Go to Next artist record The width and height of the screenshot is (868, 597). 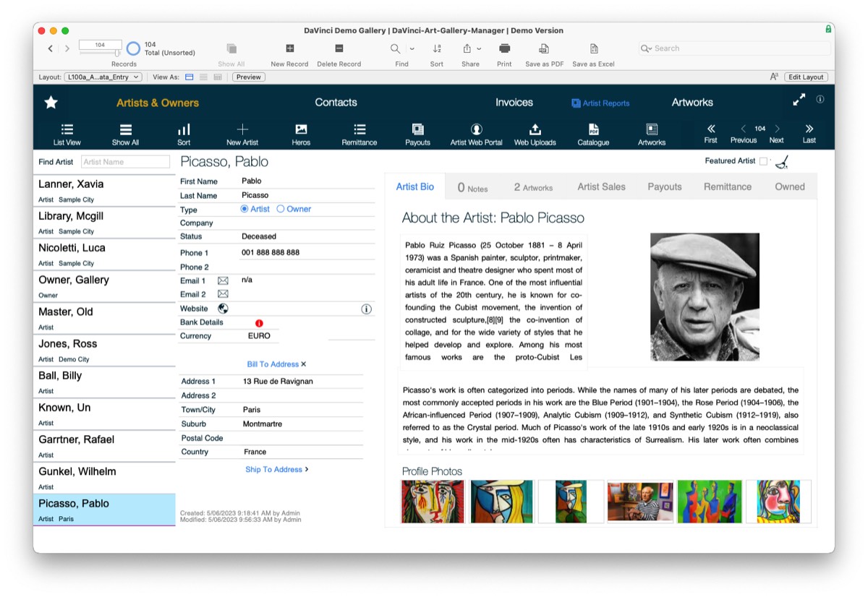pos(777,134)
